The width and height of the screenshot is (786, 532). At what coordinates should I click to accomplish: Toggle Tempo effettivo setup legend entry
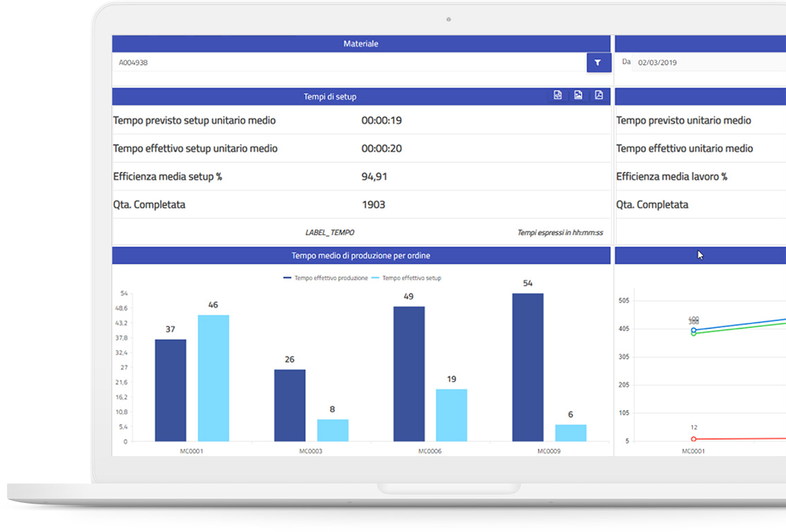(x=407, y=278)
